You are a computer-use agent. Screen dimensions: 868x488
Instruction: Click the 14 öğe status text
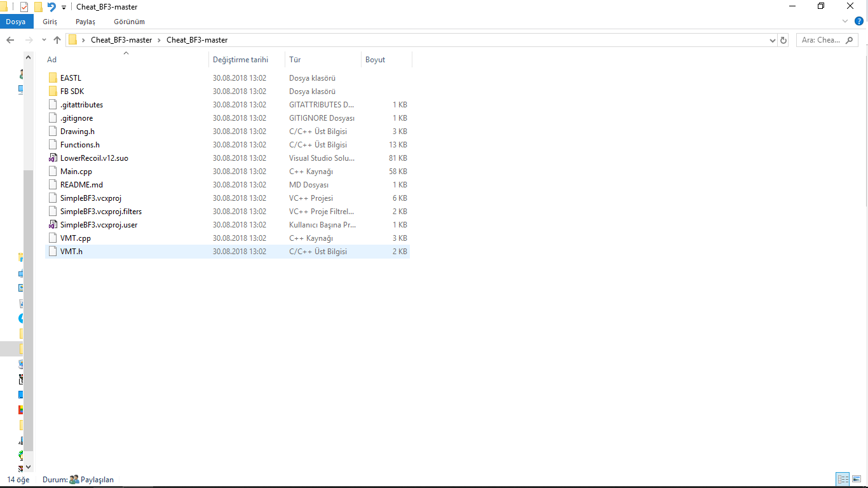pyautogui.click(x=18, y=480)
